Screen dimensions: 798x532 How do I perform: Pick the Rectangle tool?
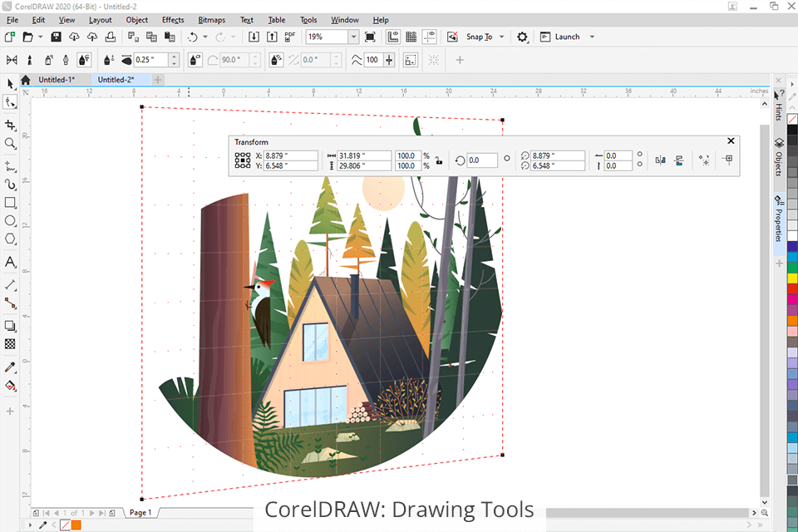(10, 203)
